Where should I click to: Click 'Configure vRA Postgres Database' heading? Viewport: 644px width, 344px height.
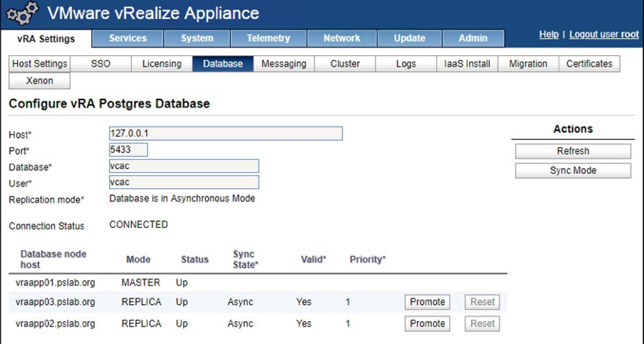(x=109, y=103)
